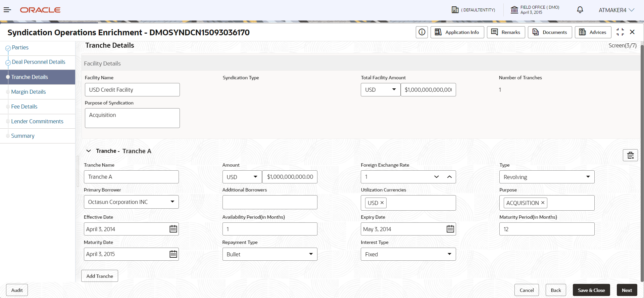Remove the USD utilization currency tag
The image size is (644, 298).
[x=382, y=203]
